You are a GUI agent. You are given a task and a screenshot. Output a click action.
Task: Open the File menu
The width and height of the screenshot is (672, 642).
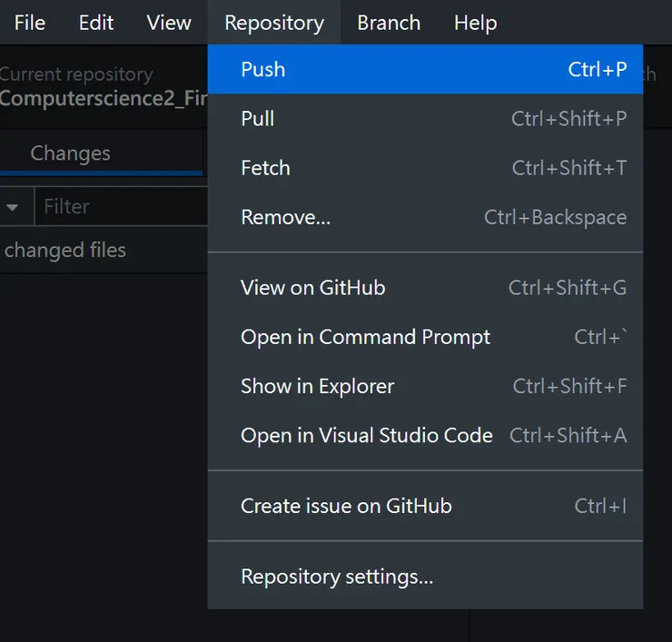[x=30, y=23]
